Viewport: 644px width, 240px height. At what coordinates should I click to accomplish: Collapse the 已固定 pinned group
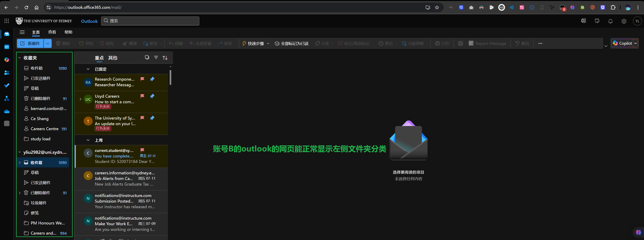[88, 69]
